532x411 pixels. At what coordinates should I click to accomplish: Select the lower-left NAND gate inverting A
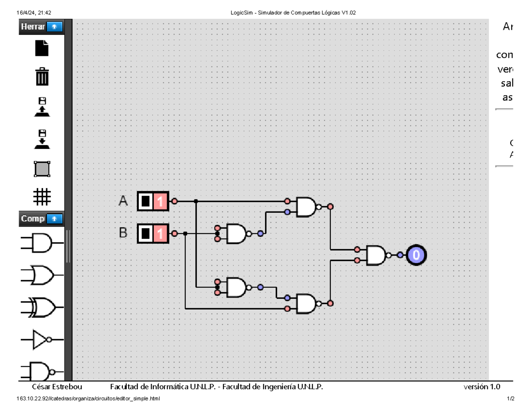[x=237, y=287]
